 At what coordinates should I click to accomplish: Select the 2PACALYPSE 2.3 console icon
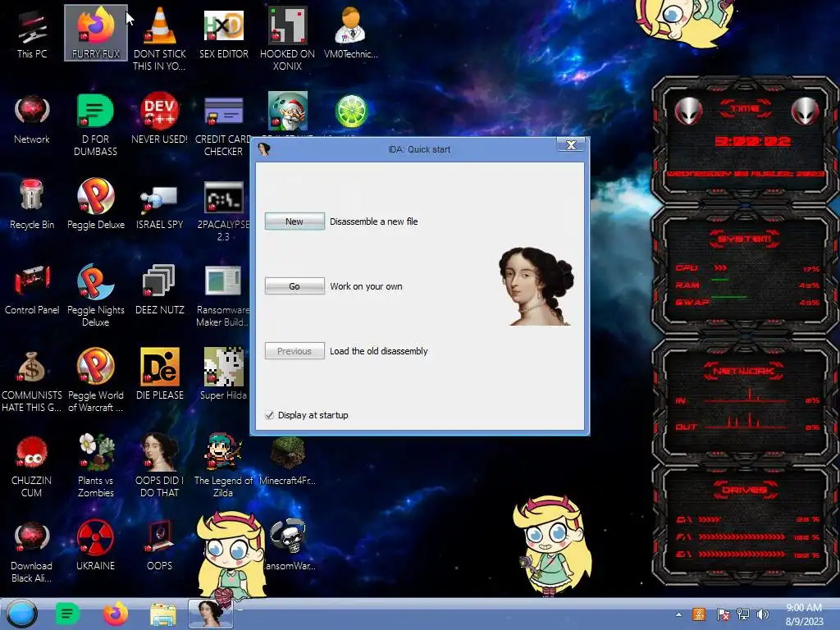(223, 210)
